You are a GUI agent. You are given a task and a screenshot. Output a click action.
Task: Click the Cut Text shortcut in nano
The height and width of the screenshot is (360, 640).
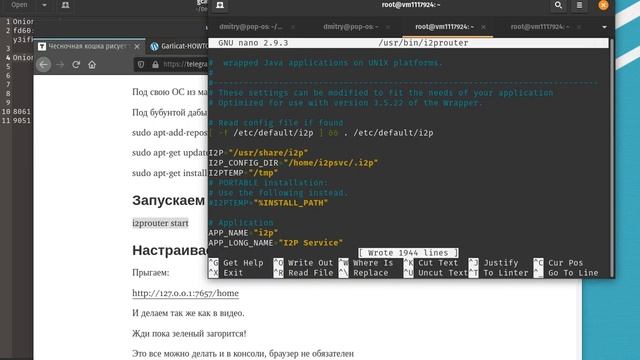431,263
